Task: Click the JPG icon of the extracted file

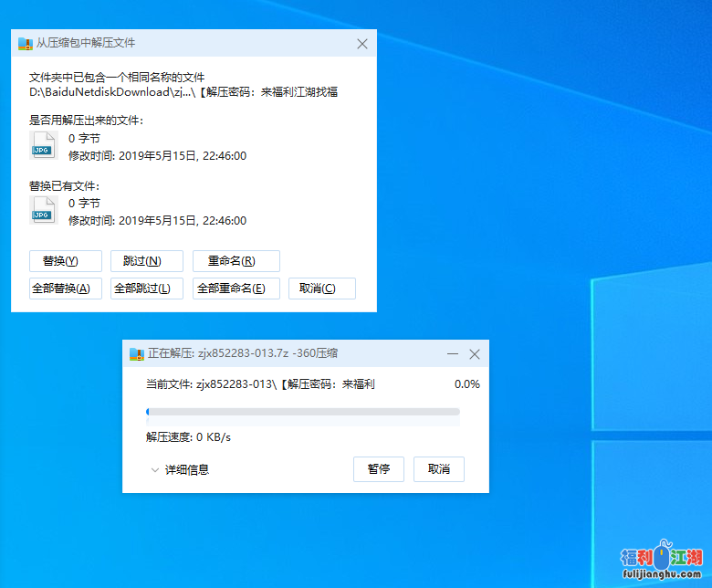Action: [x=43, y=146]
